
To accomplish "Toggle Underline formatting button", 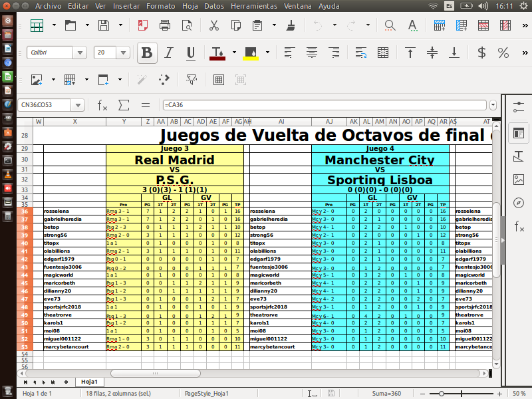I will [191, 53].
